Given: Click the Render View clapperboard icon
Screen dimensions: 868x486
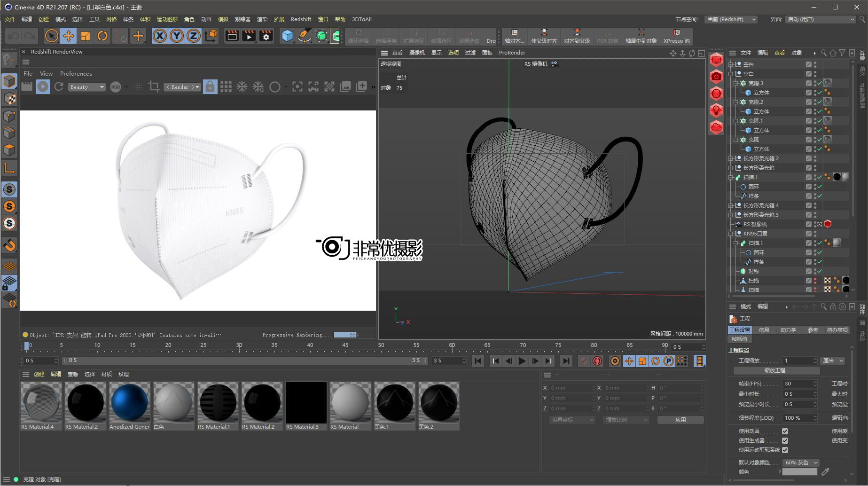Looking at the screenshot, I should tap(232, 36).
